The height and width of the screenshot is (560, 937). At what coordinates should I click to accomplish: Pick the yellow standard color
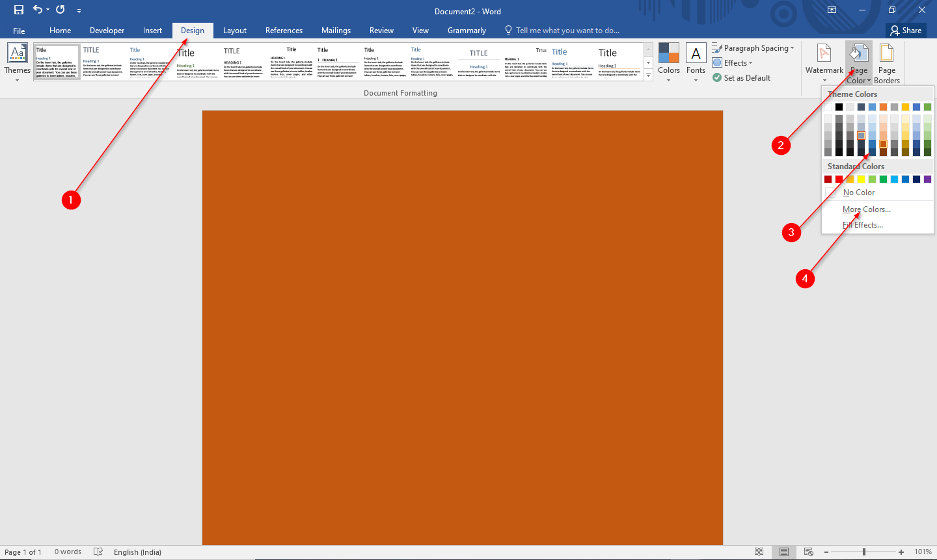[x=861, y=179]
